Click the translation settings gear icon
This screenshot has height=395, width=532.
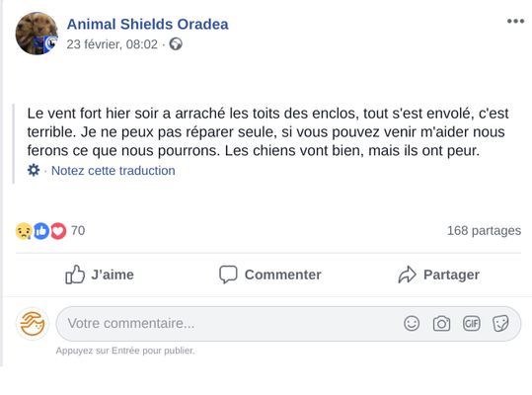(34, 170)
